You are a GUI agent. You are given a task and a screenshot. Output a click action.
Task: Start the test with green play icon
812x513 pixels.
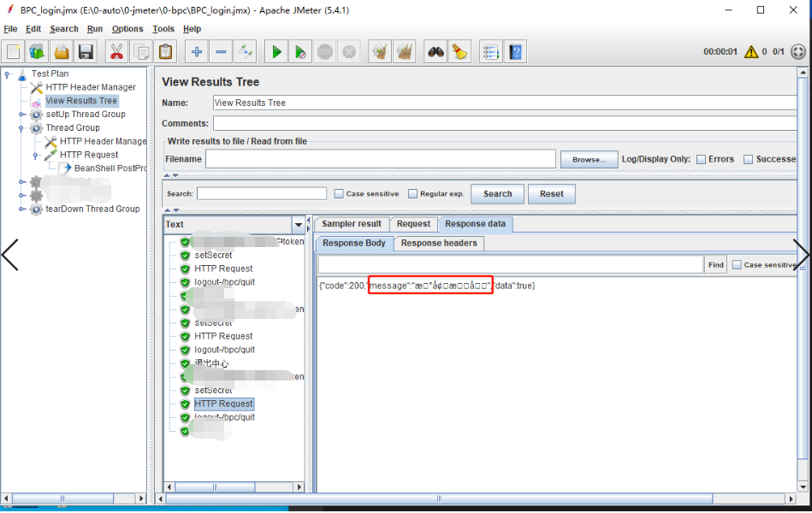(x=276, y=52)
